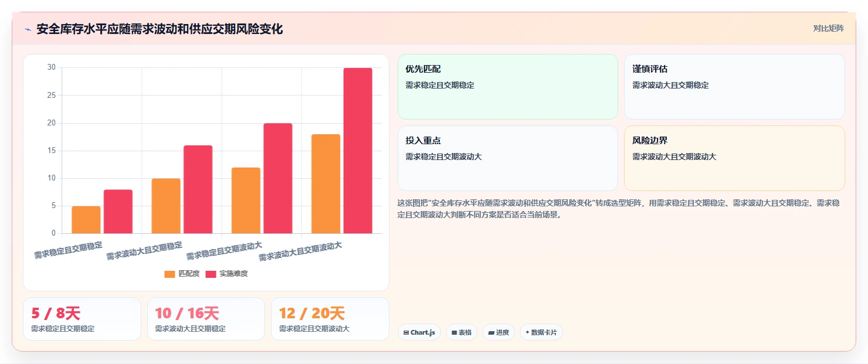The height and width of the screenshot is (364, 868).
Task: Click the red bar for 需求波动大且交期稳定
Action: [x=198, y=189]
